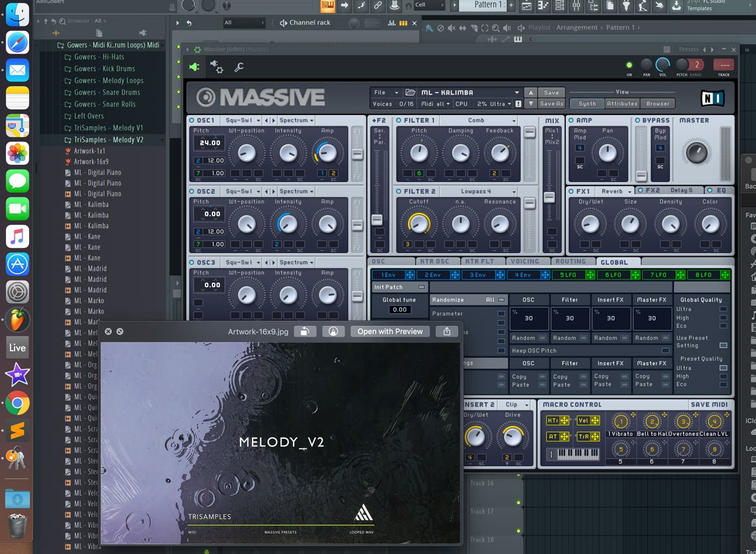Enable the Keep OSC Pitch checkbox
756x554 pixels.
666,351
